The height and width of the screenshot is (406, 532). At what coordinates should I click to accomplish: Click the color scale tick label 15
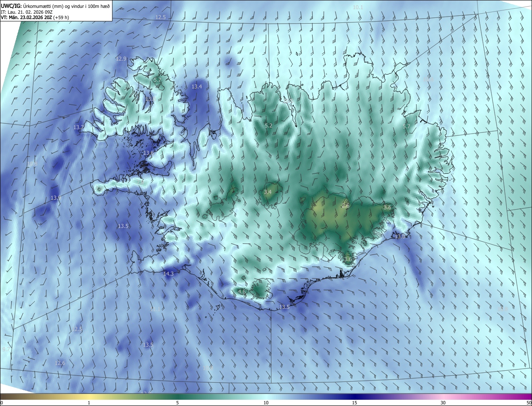point(355,403)
